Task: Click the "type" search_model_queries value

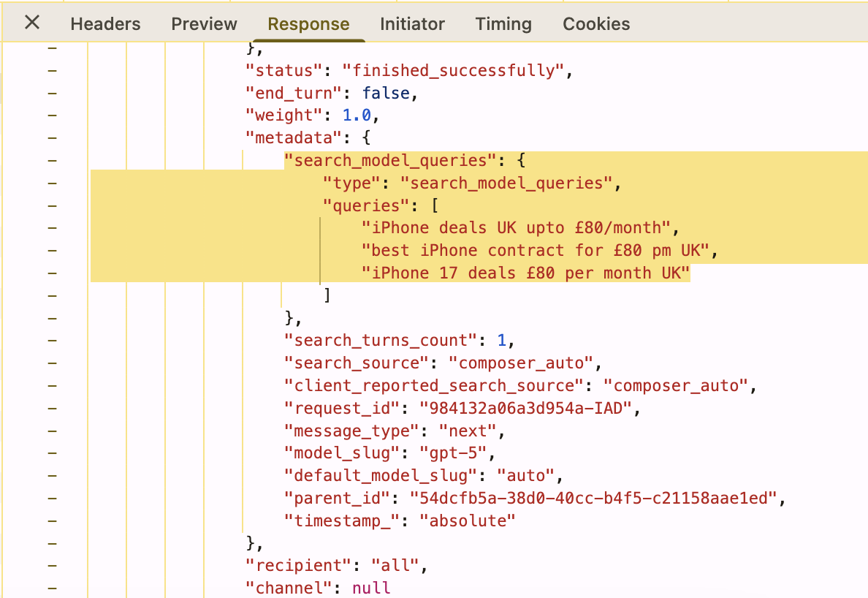Action: click(506, 183)
